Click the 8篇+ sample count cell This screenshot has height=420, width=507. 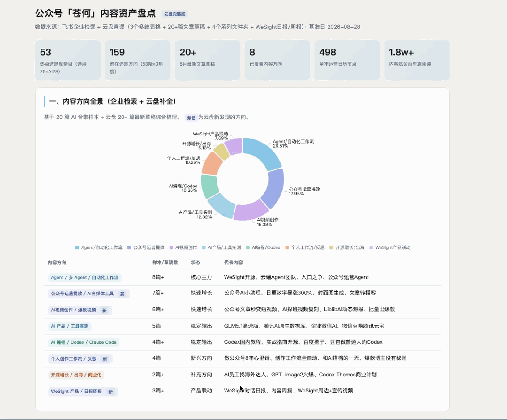(158, 277)
